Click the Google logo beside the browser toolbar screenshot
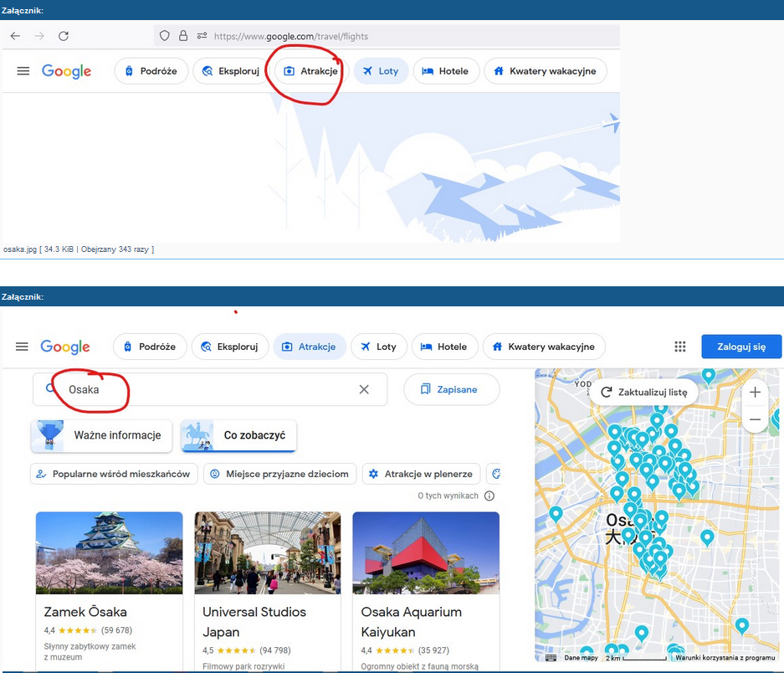The height and width of the screenshot is (673, 784). coord(66,71)
